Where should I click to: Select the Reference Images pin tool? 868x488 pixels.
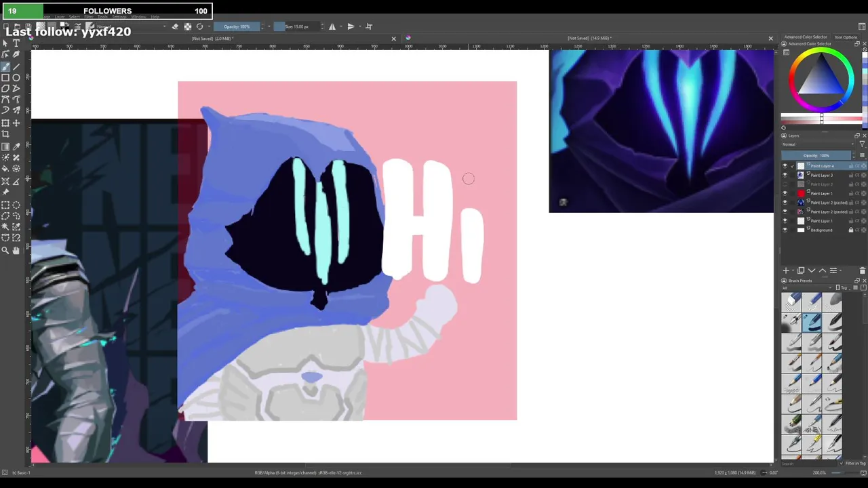pyautogui.click(x=5, y=192)
